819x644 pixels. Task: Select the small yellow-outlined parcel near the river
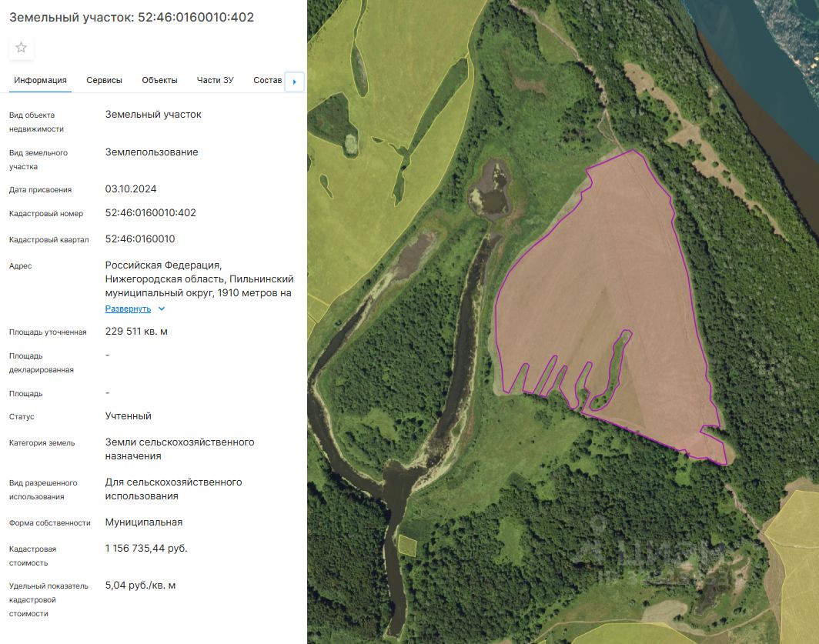point(407,546)
